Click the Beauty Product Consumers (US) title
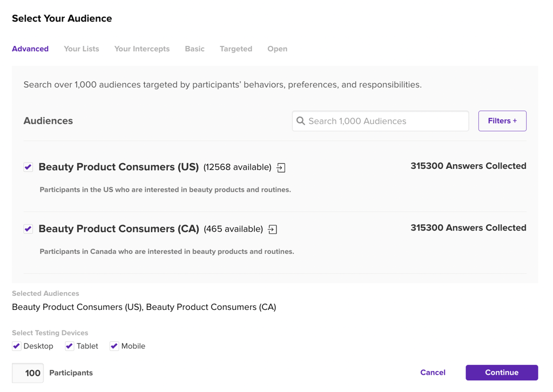Image resolution: width=553 pixels, height=392 pixels. 119,167
